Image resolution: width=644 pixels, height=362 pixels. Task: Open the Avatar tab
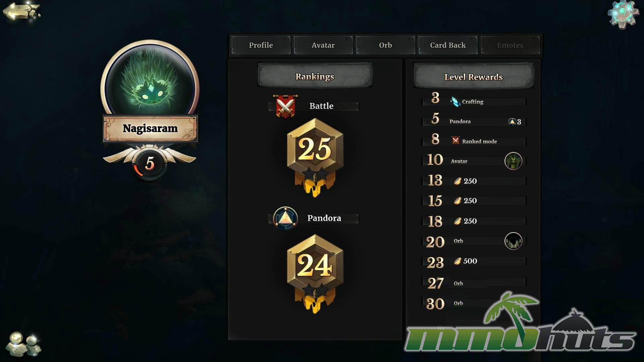point(323,45)
